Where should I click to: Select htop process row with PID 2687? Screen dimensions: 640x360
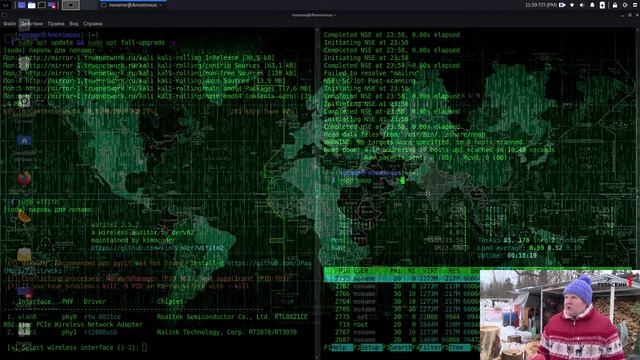click(x=402, y=340)
